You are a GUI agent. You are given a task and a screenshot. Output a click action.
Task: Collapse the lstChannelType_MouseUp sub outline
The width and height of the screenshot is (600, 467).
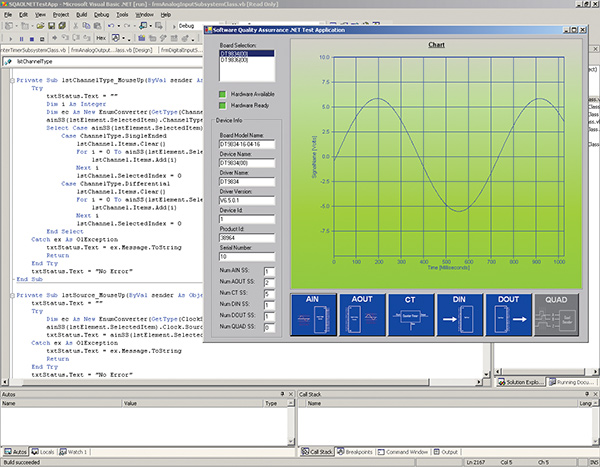click(x=12, y=80)
